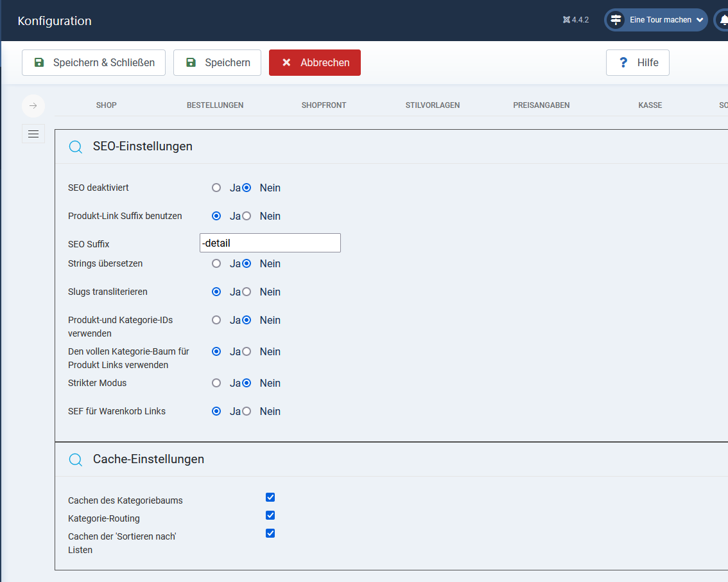Click the SEO-Einstellungen magnifier icon

76,147
